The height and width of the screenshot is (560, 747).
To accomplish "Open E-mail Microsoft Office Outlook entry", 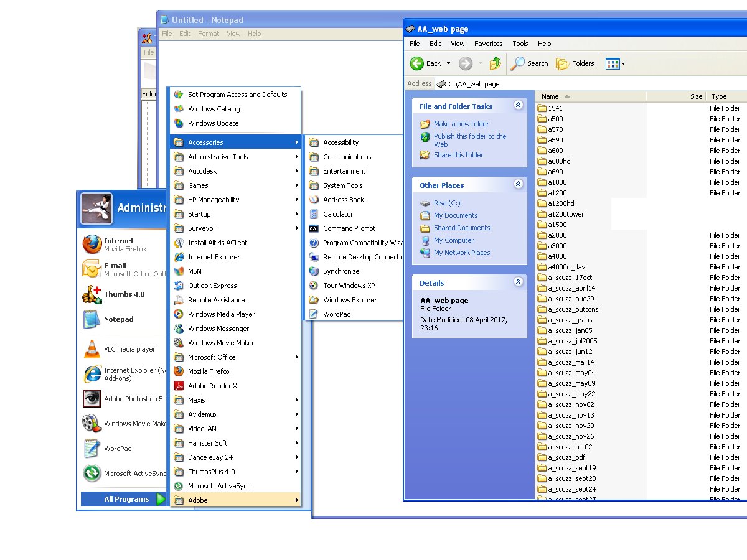I will click(x=125, y=269).
